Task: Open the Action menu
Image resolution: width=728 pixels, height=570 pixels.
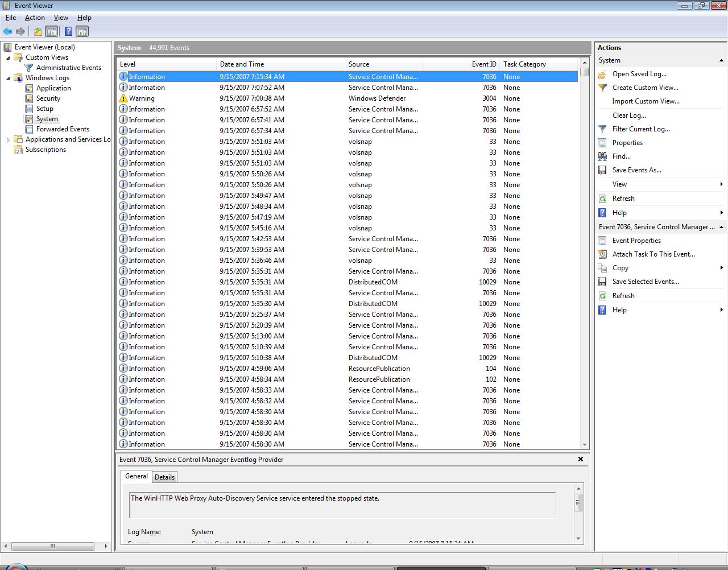Action: (x=35, y=18)
